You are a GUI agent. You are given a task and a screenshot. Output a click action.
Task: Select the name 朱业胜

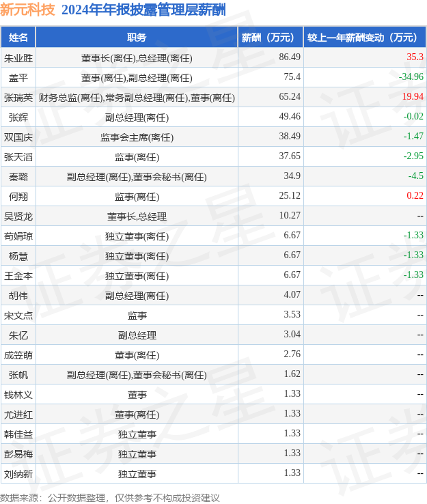point(18,58)
